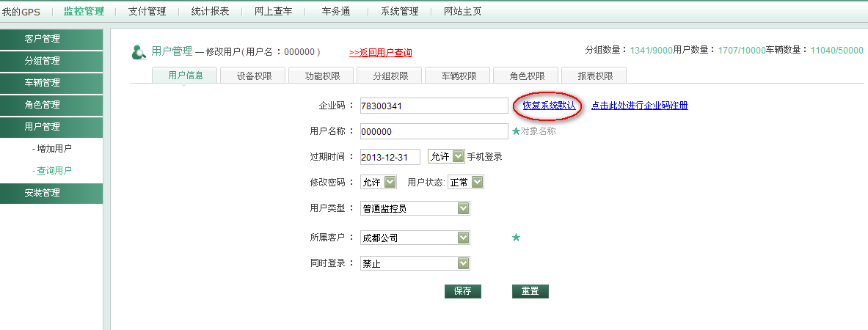Click the 返回用户查询 link
Image resolution: width=868 pixels, height=330 pixels.
pyautogui.click(x=380, y=53)
